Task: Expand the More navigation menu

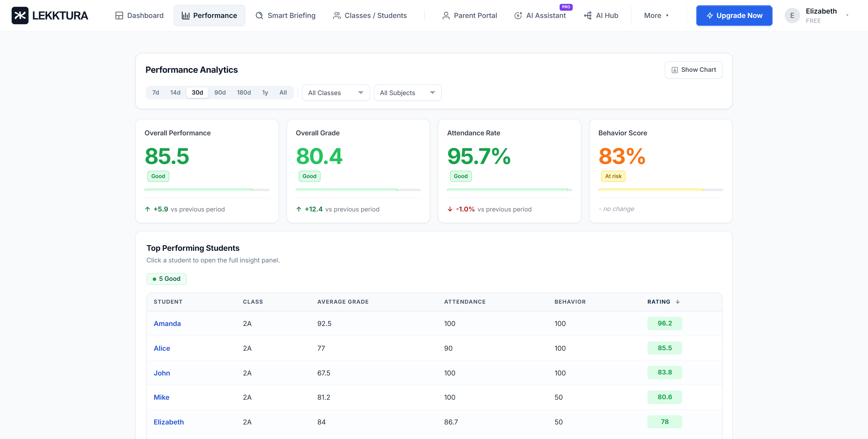Action: click(655, 16)
